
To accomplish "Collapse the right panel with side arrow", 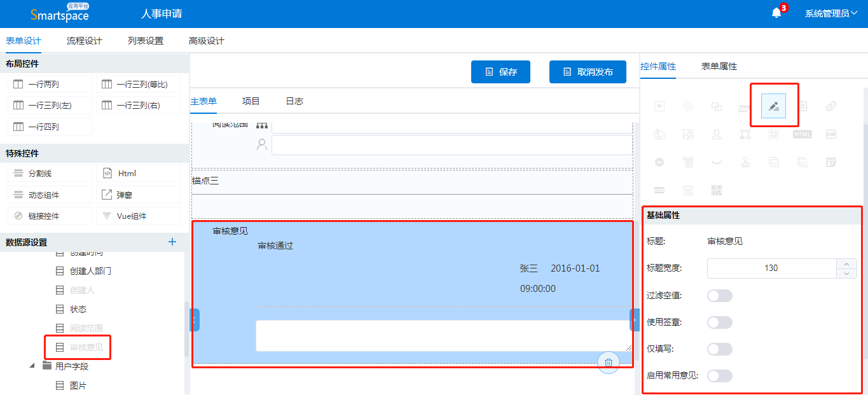I will [635, 320].
